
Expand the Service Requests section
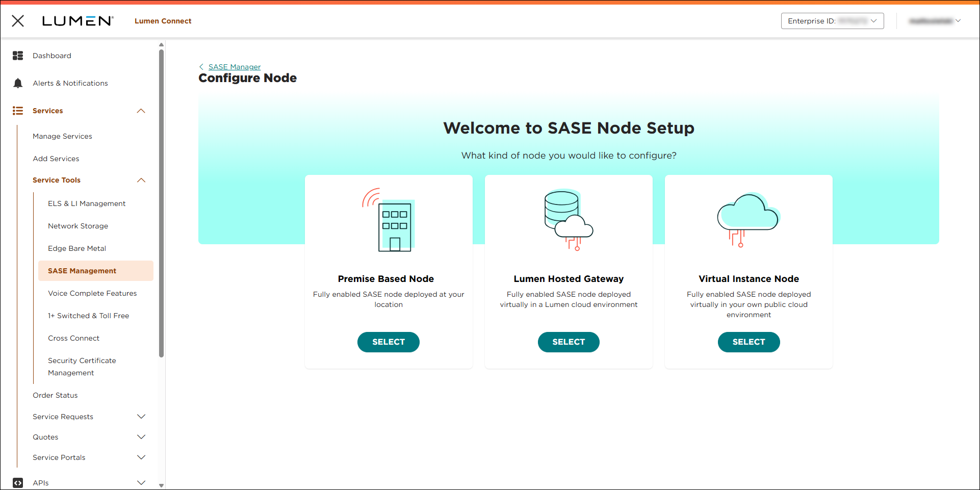(x=141, y=417)
